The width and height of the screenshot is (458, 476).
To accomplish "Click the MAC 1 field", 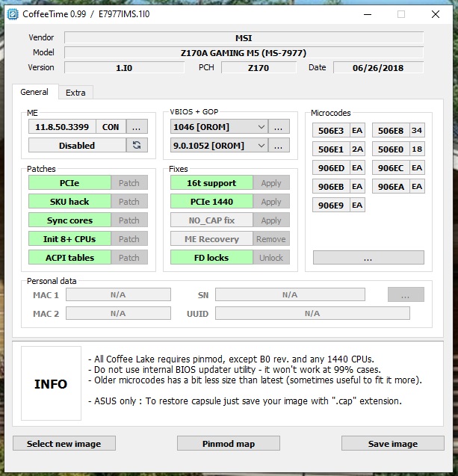I will [118, 294].
